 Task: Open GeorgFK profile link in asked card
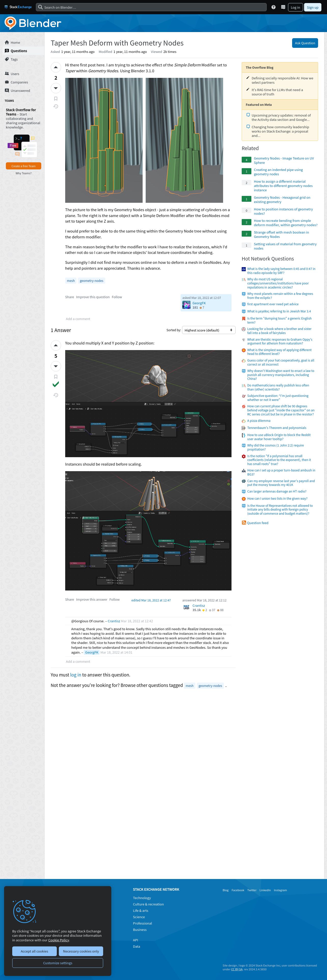(199, 303)
